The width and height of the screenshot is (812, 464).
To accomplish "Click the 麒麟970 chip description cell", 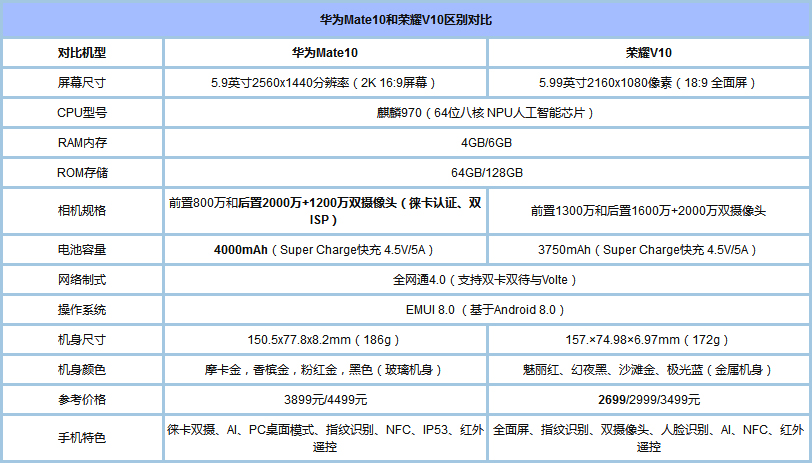I will click(x=487, y=113).
